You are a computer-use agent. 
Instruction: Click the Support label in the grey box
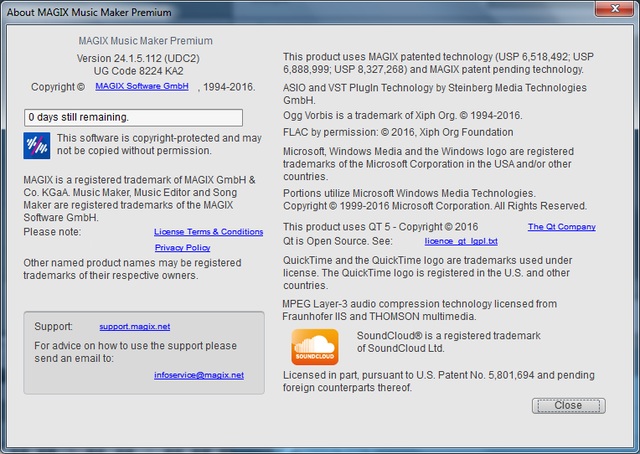pos(53,326)
